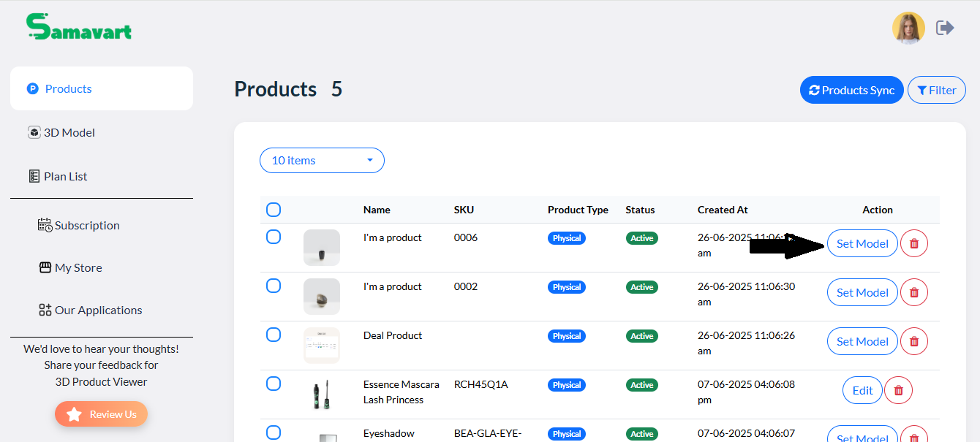
Task: Click thumbnail of product SKU 0006
Action: point(322,248)
